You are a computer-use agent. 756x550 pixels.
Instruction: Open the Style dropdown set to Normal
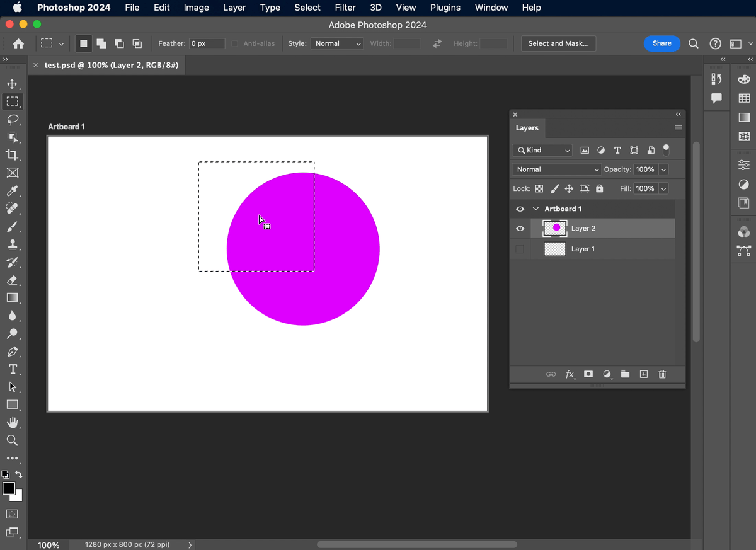[337, 43]
